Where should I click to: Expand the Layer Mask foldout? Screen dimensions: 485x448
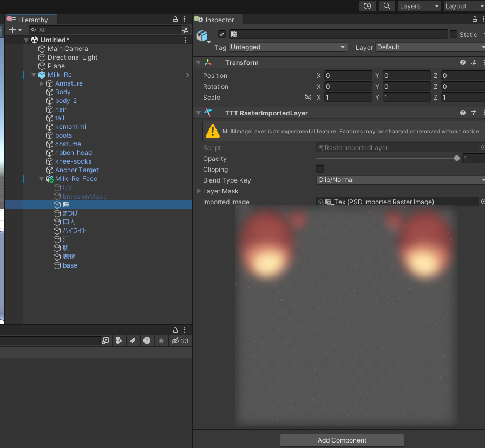(199, 191)
